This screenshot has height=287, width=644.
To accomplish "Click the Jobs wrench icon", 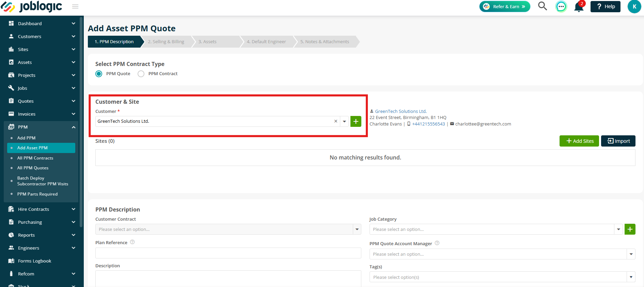I will coord(11,88).
